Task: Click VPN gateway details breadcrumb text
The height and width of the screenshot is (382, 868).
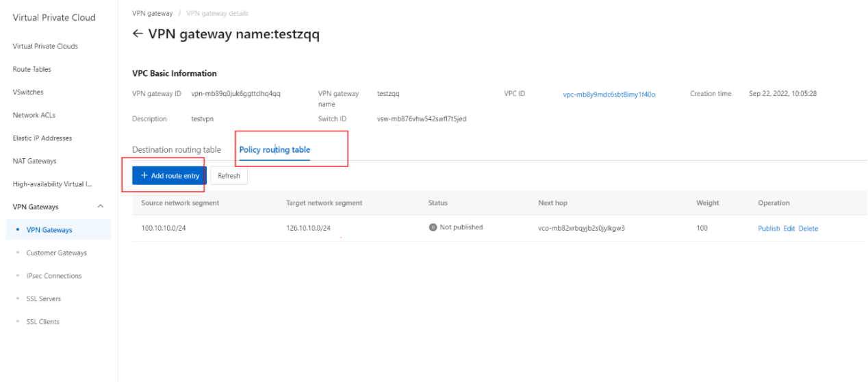Action: [x=218, y=14]
